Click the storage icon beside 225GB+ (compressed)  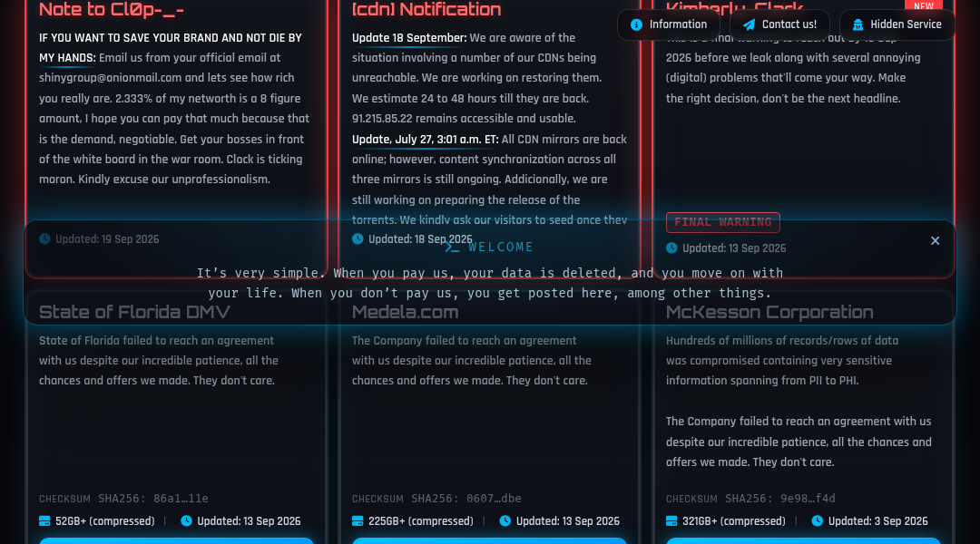(358, 521)
